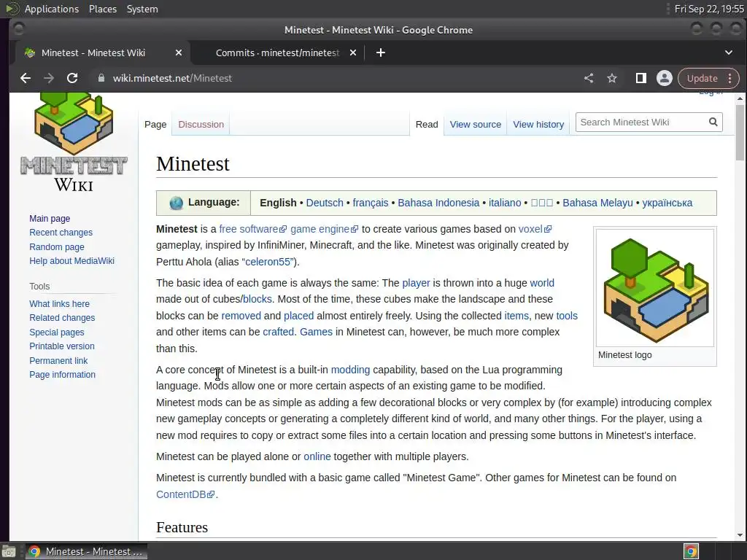The height and width of the screenshot is (560, 747).
Task: Open Main page sidebar link
Action: click(50, 219)
